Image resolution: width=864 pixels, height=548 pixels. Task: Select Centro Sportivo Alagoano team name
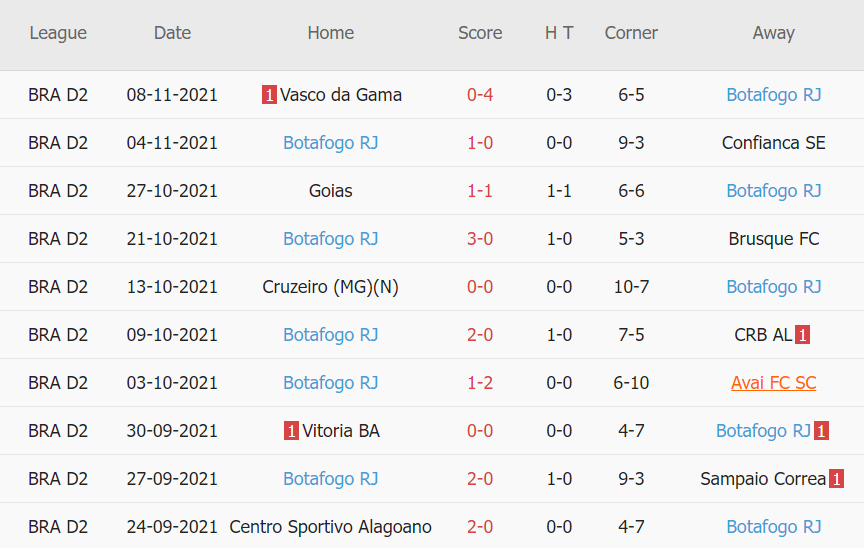pos(330,527)
